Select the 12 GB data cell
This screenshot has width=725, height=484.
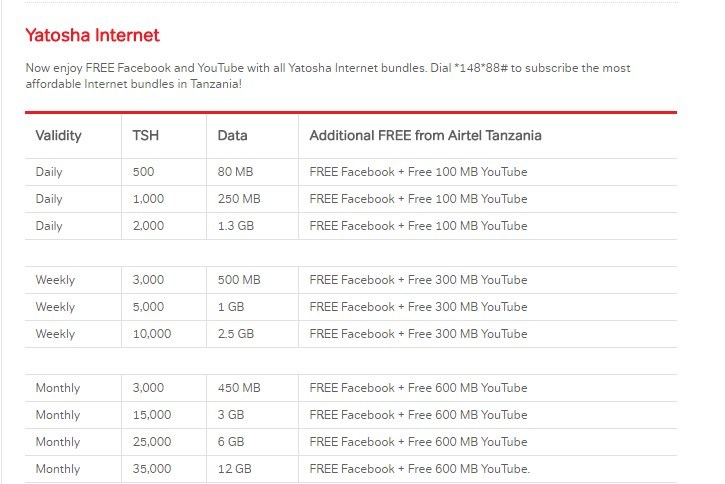234,469
